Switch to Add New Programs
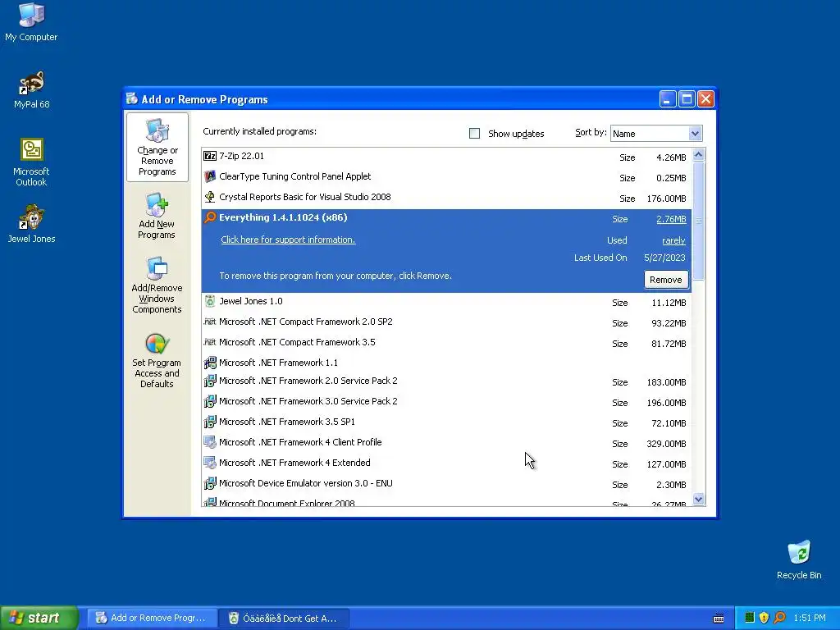Viewport: 840px width, 630px height. [157, 216]
